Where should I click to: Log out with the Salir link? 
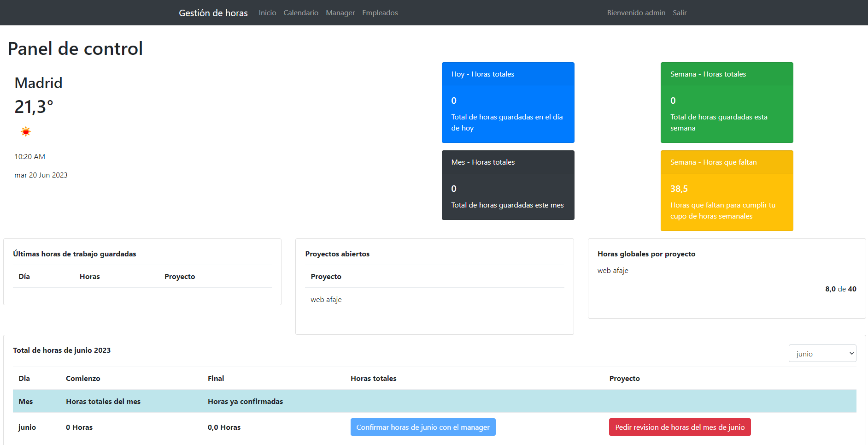[680, 13]
